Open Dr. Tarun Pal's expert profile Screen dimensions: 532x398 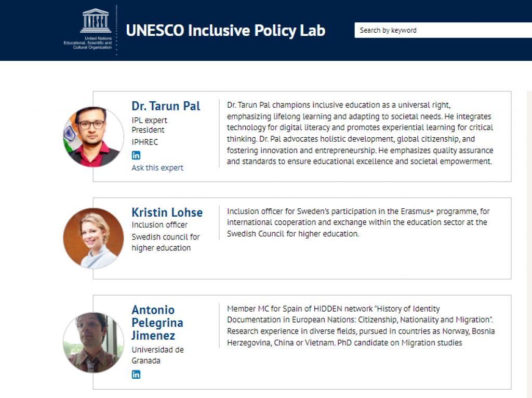tap(166, 105)
